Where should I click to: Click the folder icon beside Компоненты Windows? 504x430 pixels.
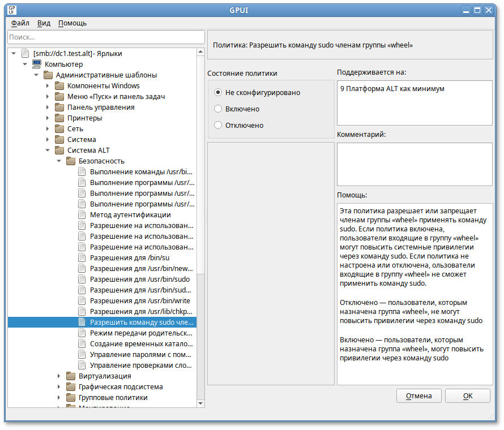(x=59, y=86)
